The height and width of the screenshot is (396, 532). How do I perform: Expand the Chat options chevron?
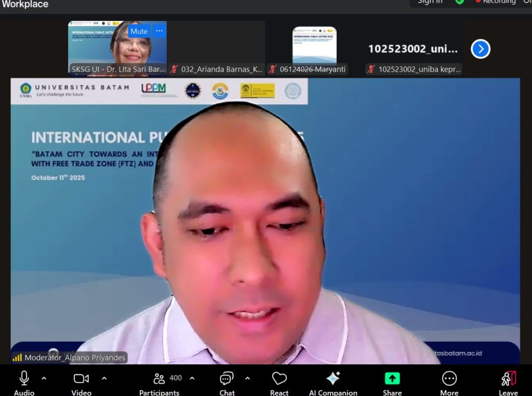pos(247,378)
